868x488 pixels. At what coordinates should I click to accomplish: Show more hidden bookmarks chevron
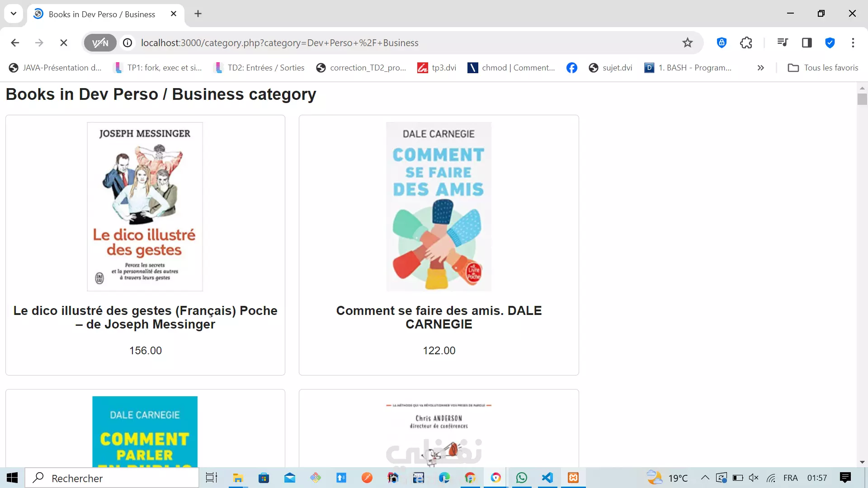(x=761, y=68)
